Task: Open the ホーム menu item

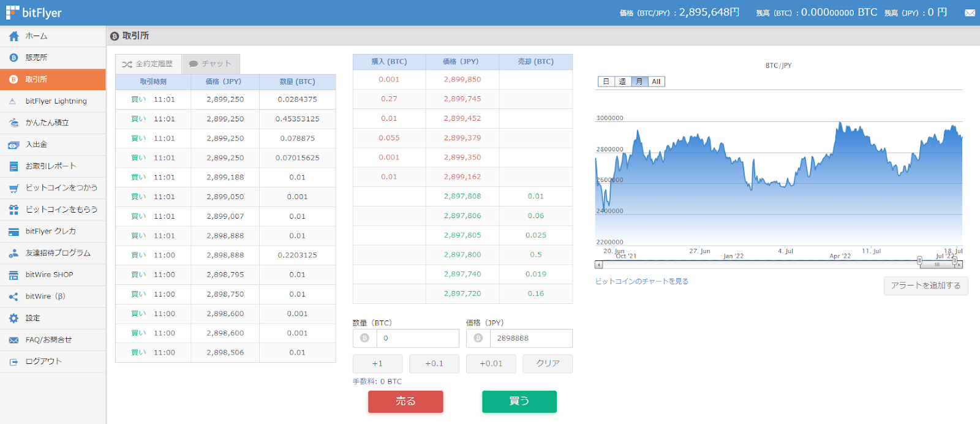Action: tap(53, 36)
